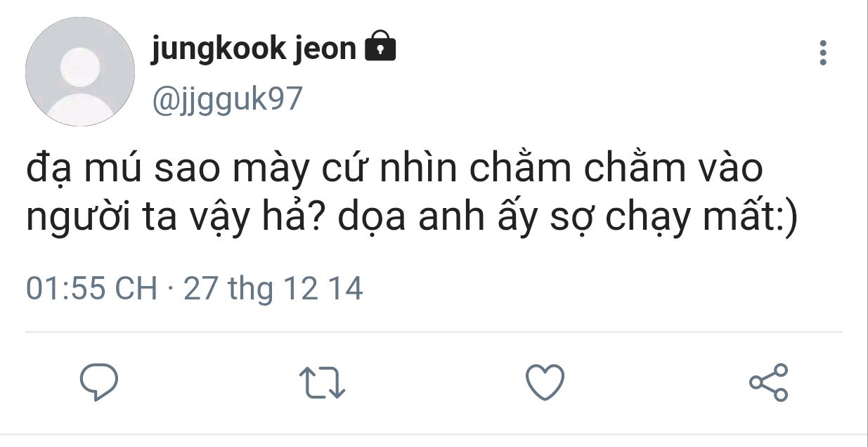Image resolution: width=868 pixels, height=447 pixels.
Task: Click the reply speech bubble icon
Action: pyautogui.click(x=98, y=382)
